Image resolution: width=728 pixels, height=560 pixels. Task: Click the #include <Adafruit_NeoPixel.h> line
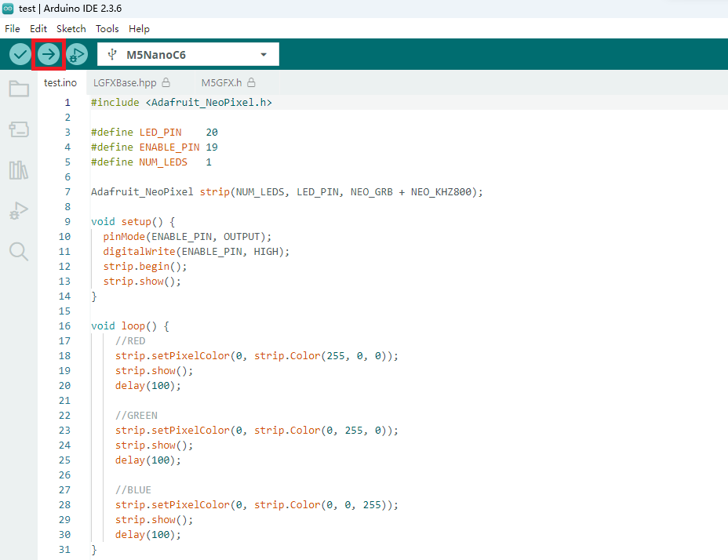(181, 103)
